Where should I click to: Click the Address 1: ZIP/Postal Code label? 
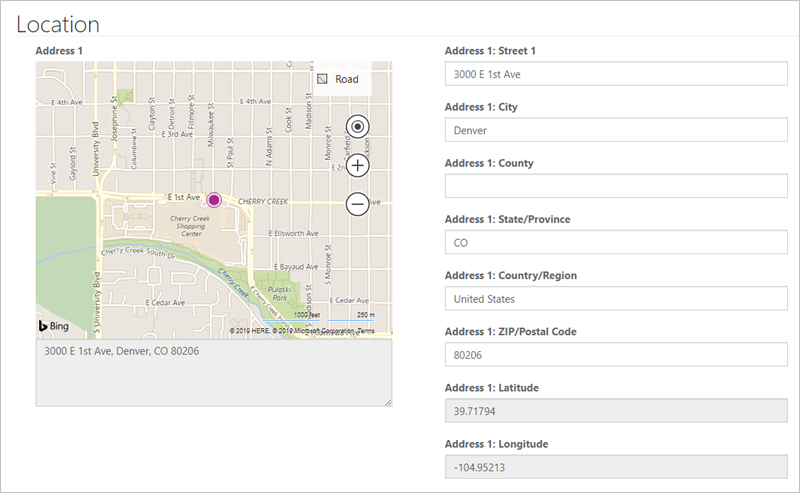point(511,332)
